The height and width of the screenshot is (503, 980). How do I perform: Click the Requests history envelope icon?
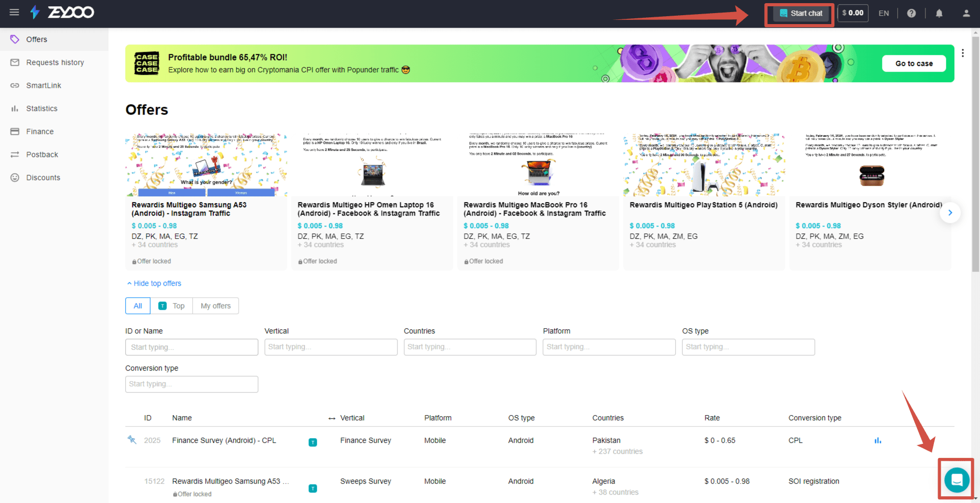tap(15, 62)
